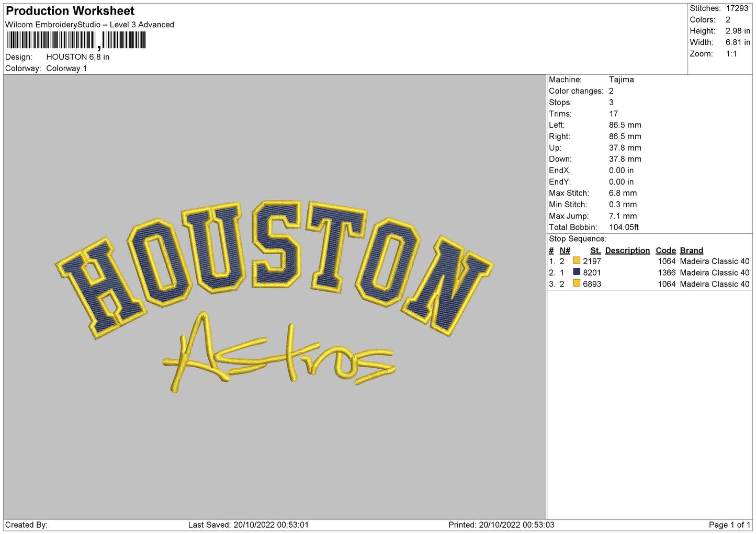Click 'Page 1 of 1' footer text
Screen dimensions: 756x534
[x=729, y=525]
